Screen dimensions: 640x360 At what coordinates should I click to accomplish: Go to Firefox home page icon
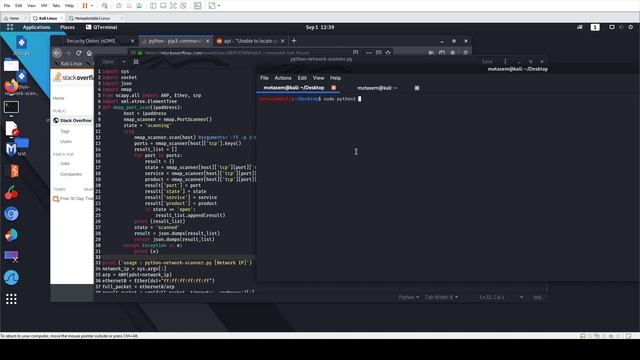click(89, 53)
